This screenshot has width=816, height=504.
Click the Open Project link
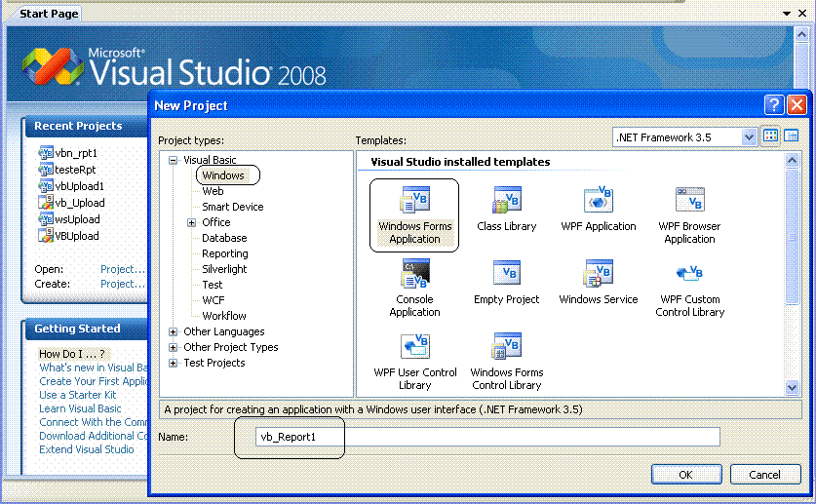click(123, 269)
